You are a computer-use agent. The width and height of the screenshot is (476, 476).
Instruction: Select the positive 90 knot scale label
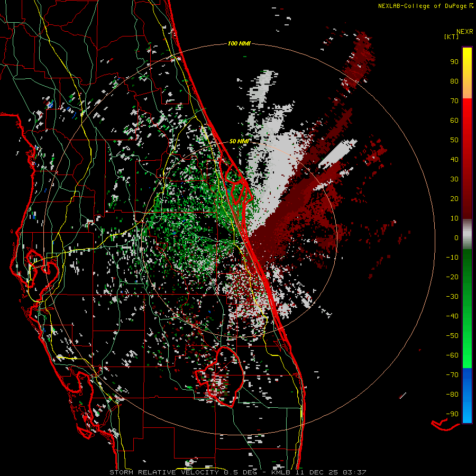click(x=454, y=62)
